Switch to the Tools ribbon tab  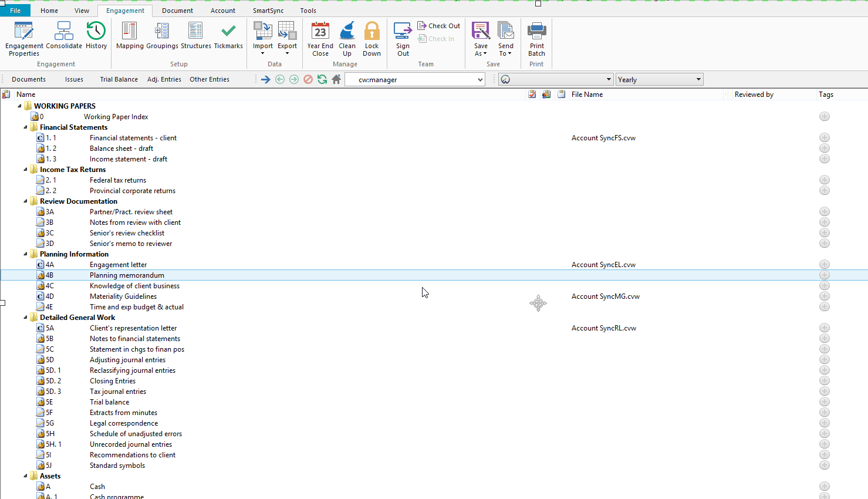point(308,11)
